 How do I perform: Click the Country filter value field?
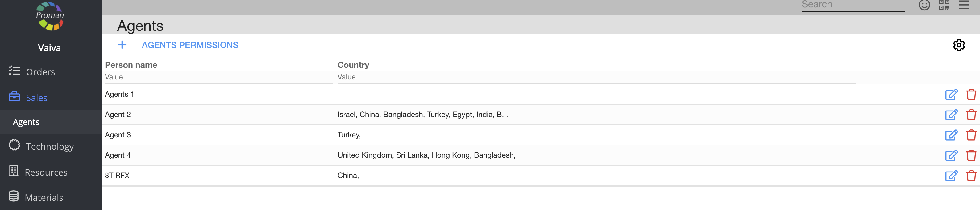[596, 77]
